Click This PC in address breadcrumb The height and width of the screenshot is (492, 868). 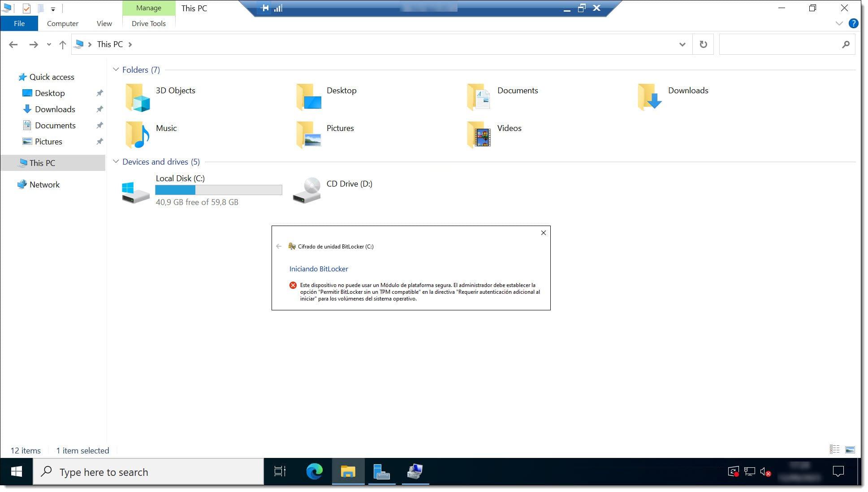point(110,44)
